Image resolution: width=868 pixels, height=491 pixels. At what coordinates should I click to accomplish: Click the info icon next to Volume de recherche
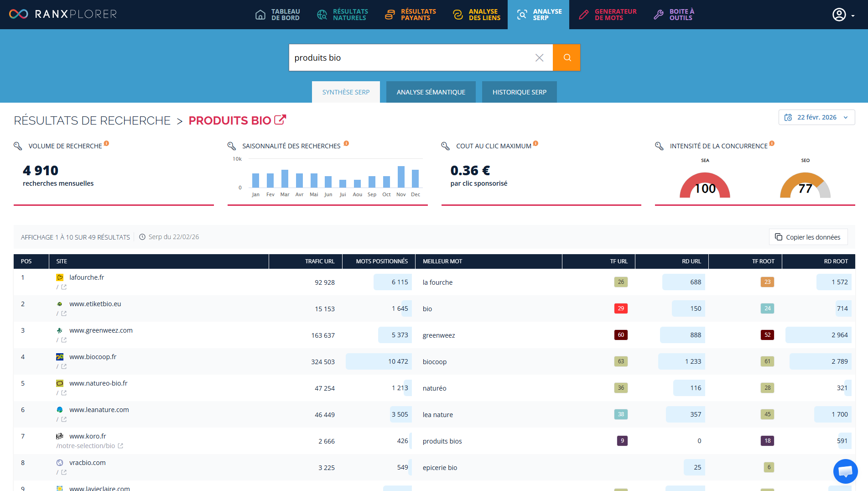(x=106, y=143)
